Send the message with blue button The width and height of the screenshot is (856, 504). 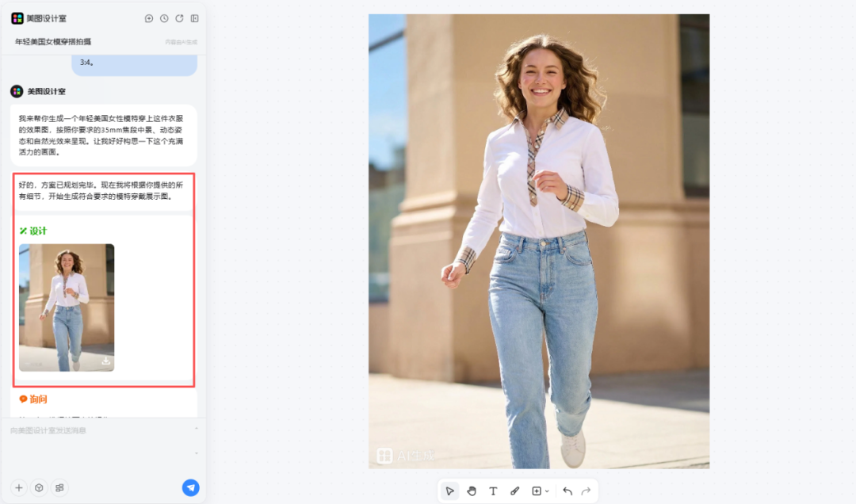[190, 487]
